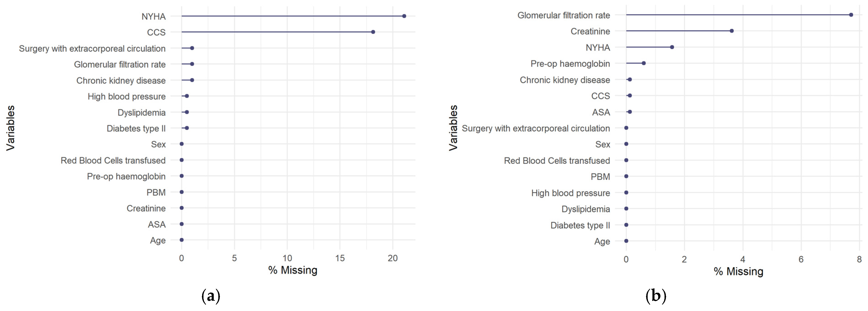Click the Glomerular filtration rate point in chart (b)
The height and width of the screenshot is (311, 868).
coord(851,15)
